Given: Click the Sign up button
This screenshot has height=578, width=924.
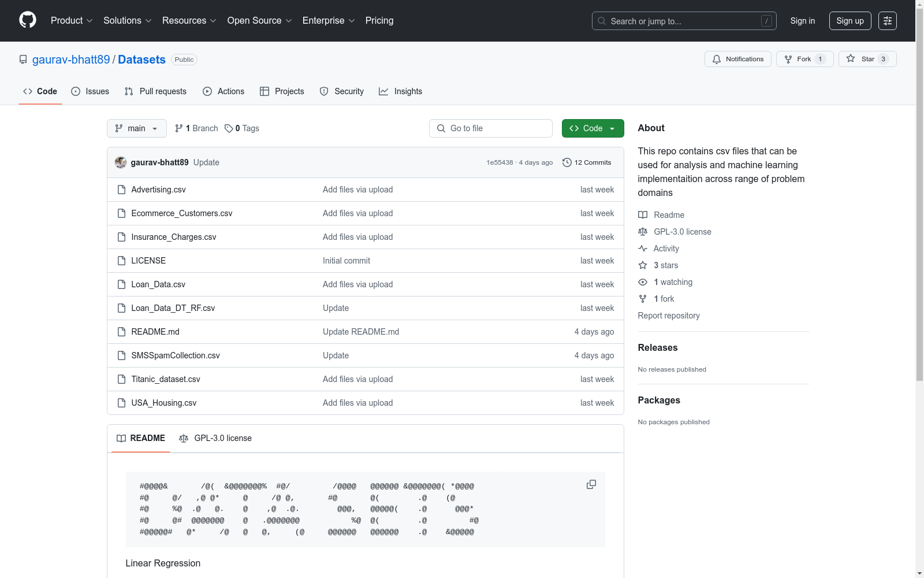Looking at the screenshot, I should (850, 21).
